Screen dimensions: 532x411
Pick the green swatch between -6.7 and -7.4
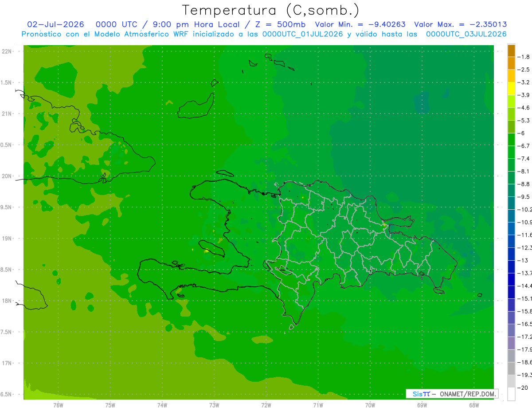[x=511, y=153]
